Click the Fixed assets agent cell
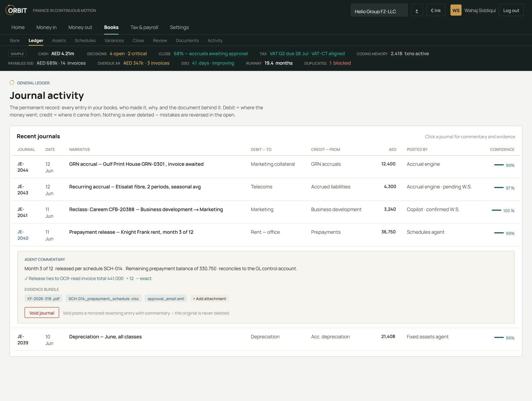 (x=428, y=337)
